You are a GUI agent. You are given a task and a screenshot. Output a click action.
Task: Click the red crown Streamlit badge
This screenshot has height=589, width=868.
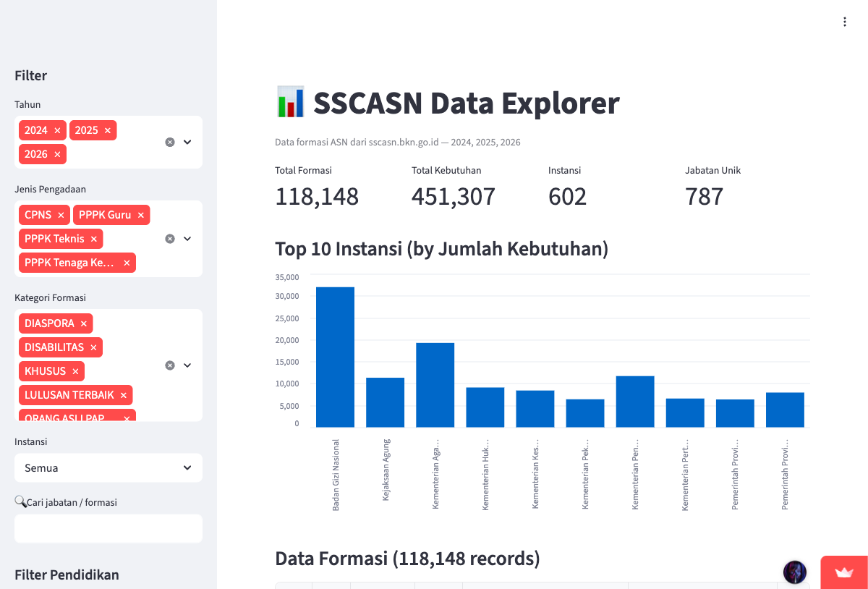[x=844, y=572]
